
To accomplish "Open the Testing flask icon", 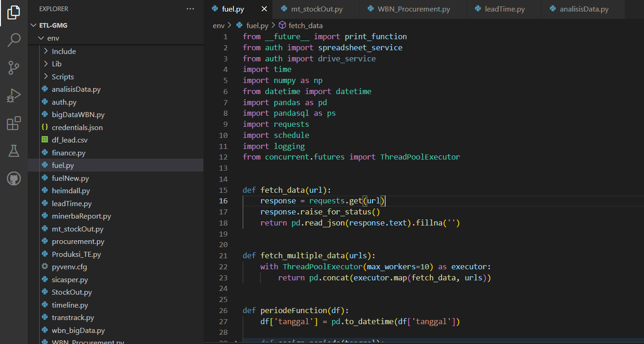I will click(x=14, y=151).
